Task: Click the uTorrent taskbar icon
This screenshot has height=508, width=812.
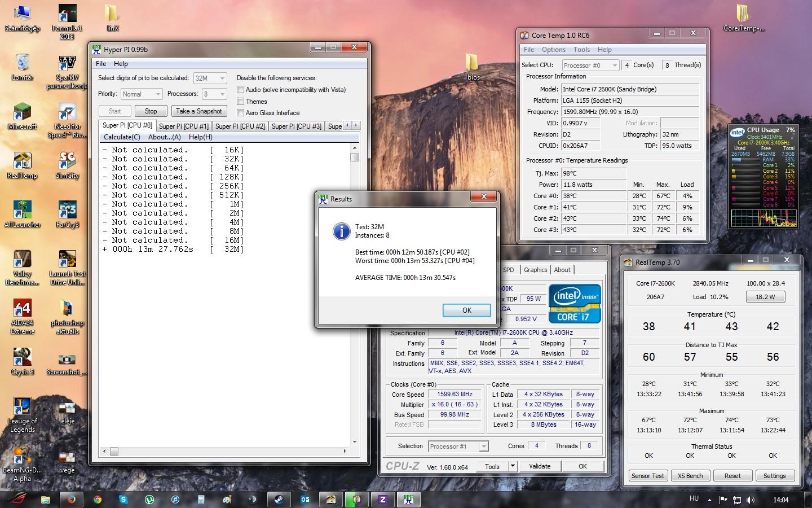Action: click(149, 499)
